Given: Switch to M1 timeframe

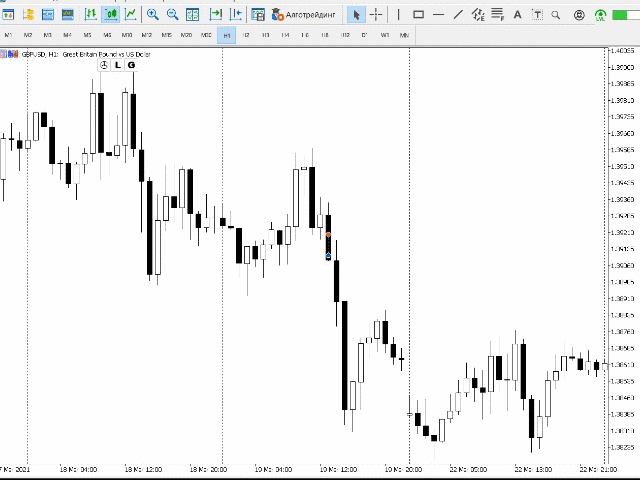Looking at the screenshot, I should (x=8, y=35).
